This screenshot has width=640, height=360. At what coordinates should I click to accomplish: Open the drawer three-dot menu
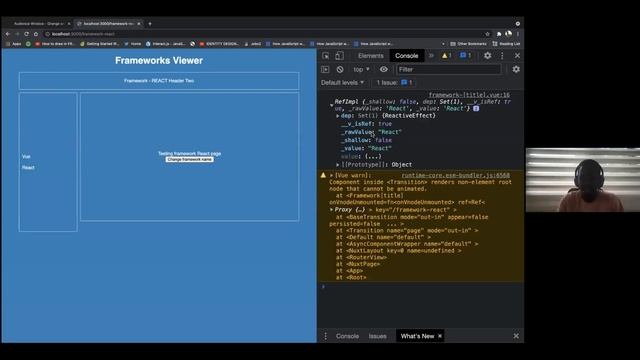[x=325, y=336]
